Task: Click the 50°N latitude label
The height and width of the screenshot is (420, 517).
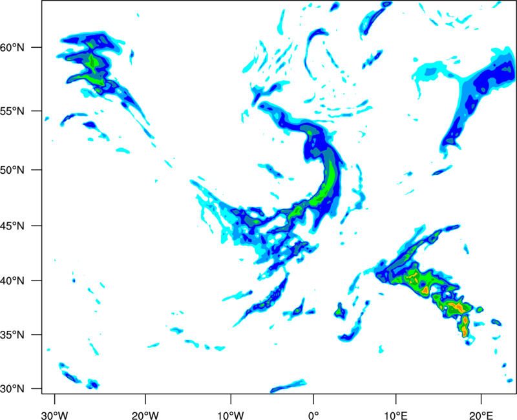Action: [12, 171]
